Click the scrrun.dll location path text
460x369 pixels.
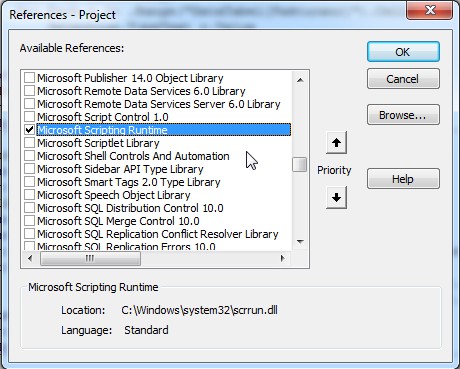(199, 310)
